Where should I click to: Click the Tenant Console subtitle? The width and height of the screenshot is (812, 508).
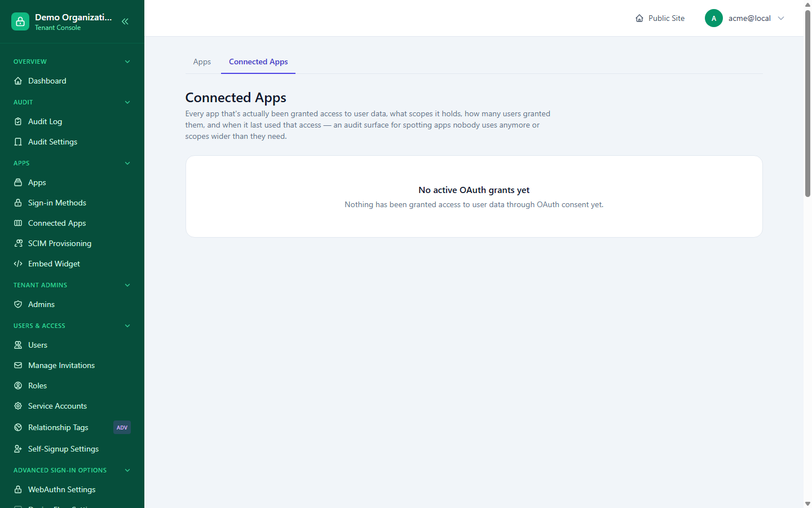click(x=58, y=28)
